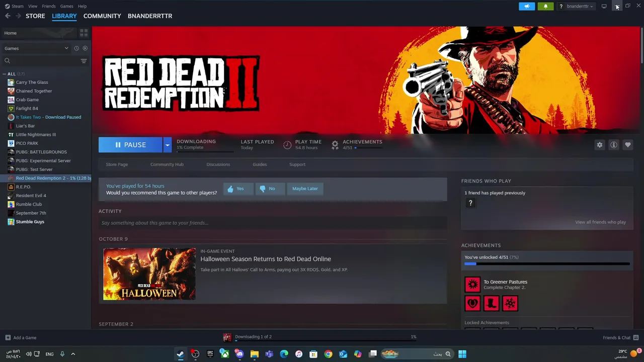Open the Games menu
644x362 pixels.
pyautogui.click(x=66, y=6)
